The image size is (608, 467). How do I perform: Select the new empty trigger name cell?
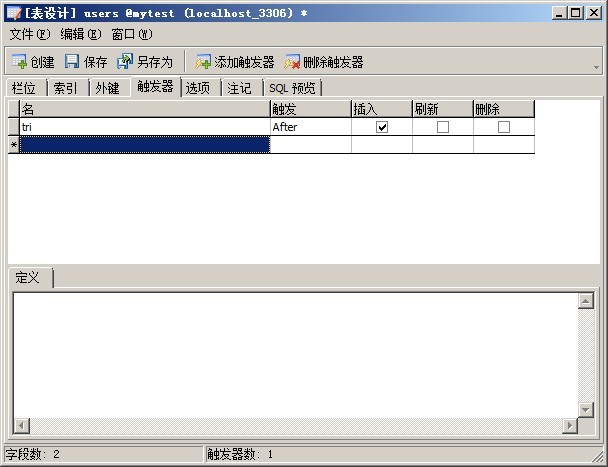coord(145,145)
